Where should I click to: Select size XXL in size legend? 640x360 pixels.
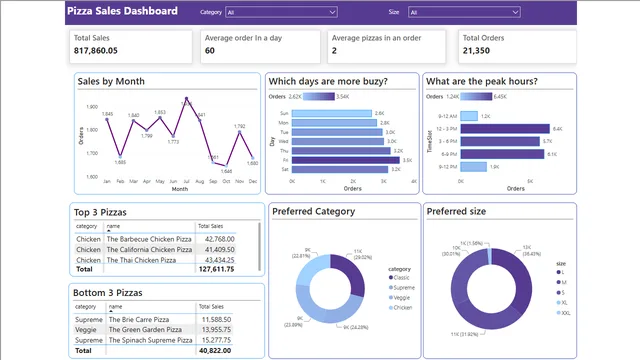click(563, 313)
